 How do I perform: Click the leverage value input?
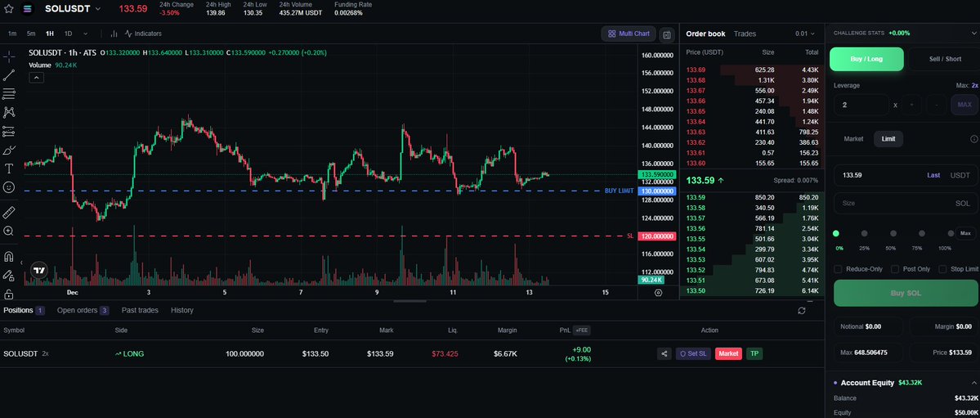tap(861, 105)
